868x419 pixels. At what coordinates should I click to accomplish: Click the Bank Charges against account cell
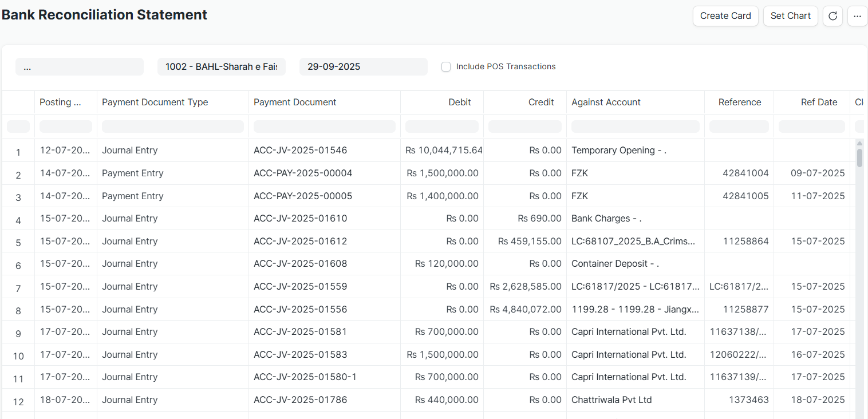[606, 219]
